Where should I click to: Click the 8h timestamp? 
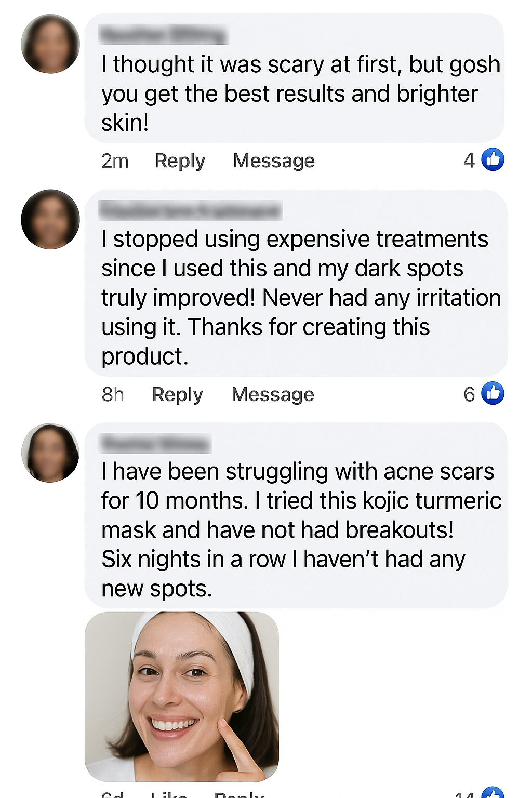coord(113,395)
